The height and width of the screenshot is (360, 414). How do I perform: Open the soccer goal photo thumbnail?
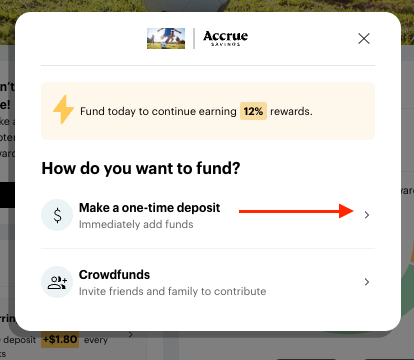coord(166,38)
